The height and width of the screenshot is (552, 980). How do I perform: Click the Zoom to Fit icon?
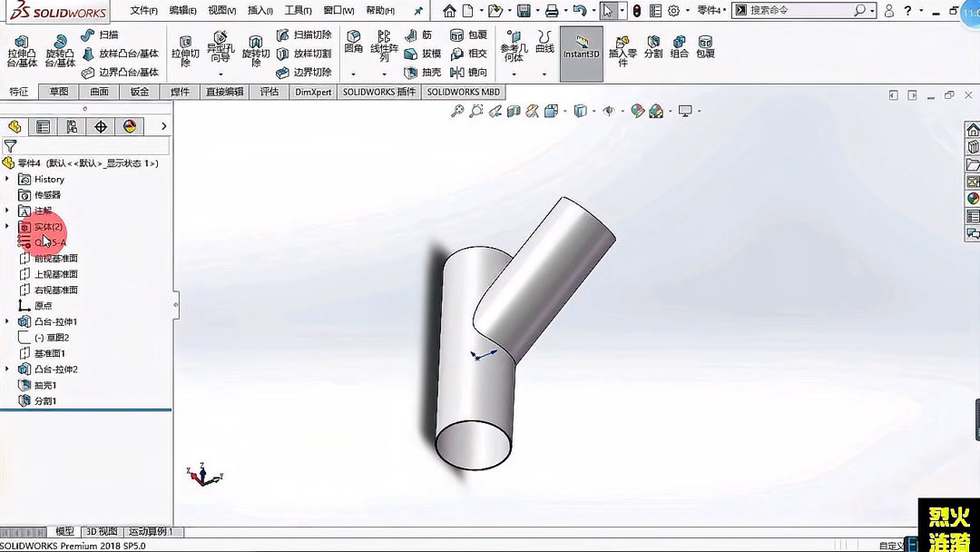point(458,110)
